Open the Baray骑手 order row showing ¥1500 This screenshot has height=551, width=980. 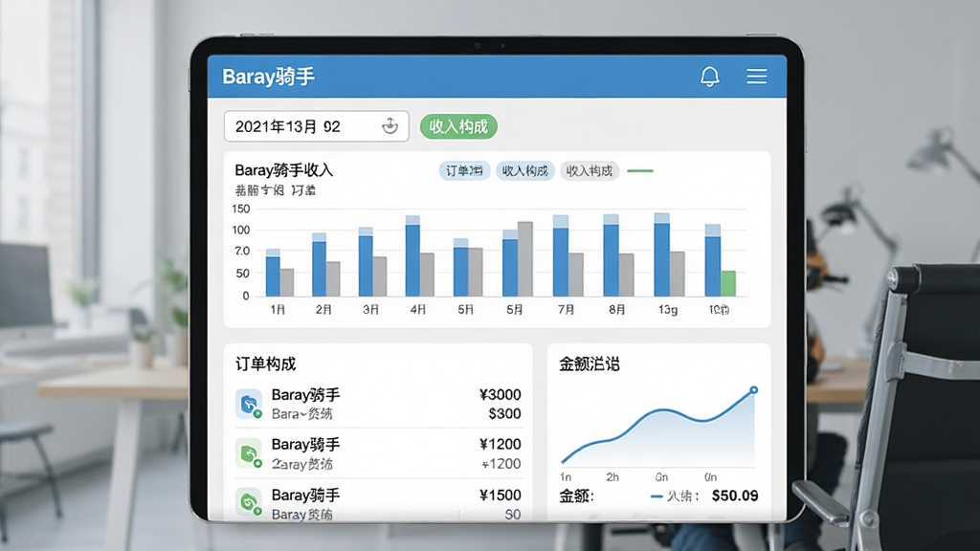pyautogui.click(x=378, y=501)
